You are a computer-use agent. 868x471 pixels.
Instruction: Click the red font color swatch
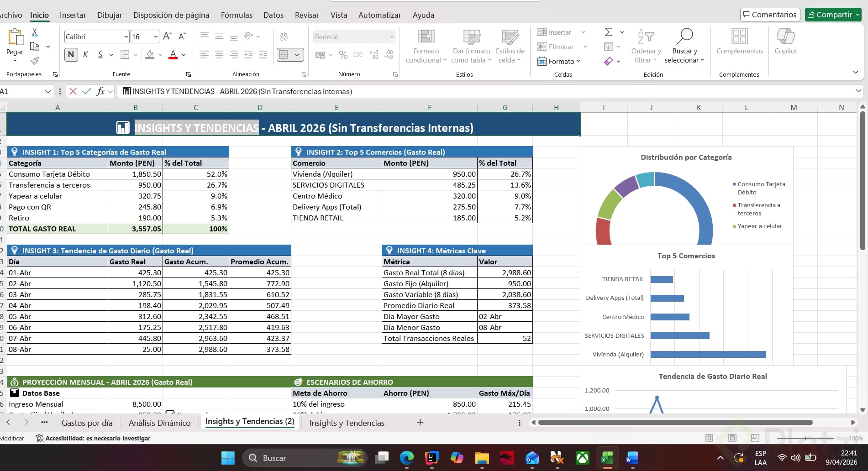[x=173, y=55]
